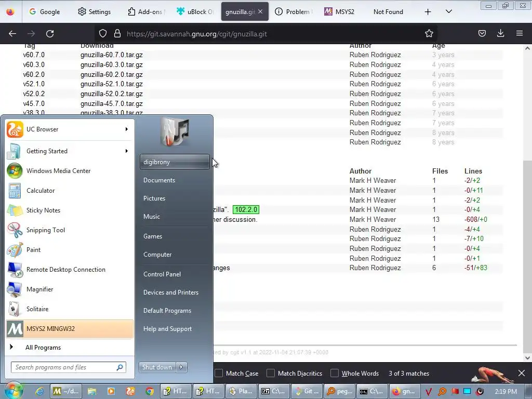Switch to the Google tab
The image size is (532, 399).
point(45,12)
